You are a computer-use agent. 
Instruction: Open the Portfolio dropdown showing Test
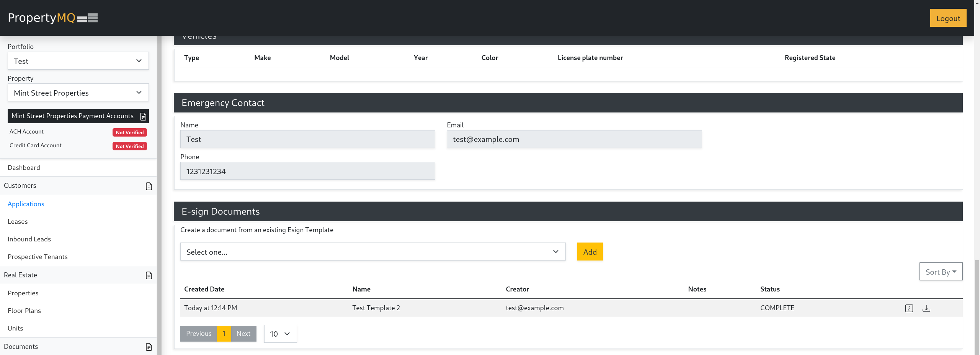(x=78, y=61)
